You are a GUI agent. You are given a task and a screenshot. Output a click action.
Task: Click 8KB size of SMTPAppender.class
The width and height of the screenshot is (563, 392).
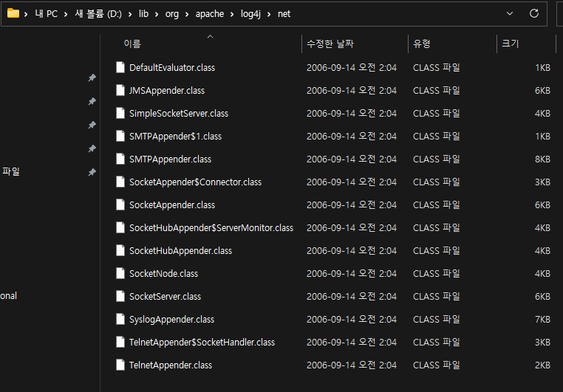point(542,159)
